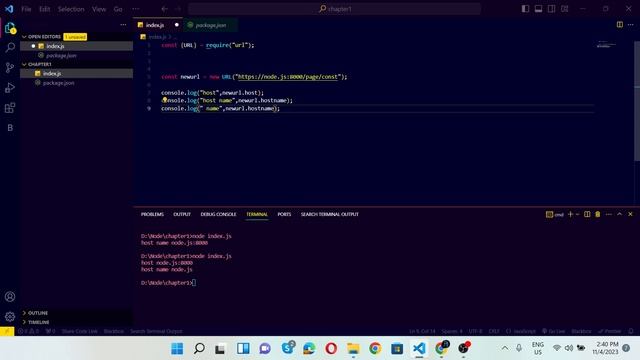Expand the Outline section
Screen dimensions: 640x360
24,313
